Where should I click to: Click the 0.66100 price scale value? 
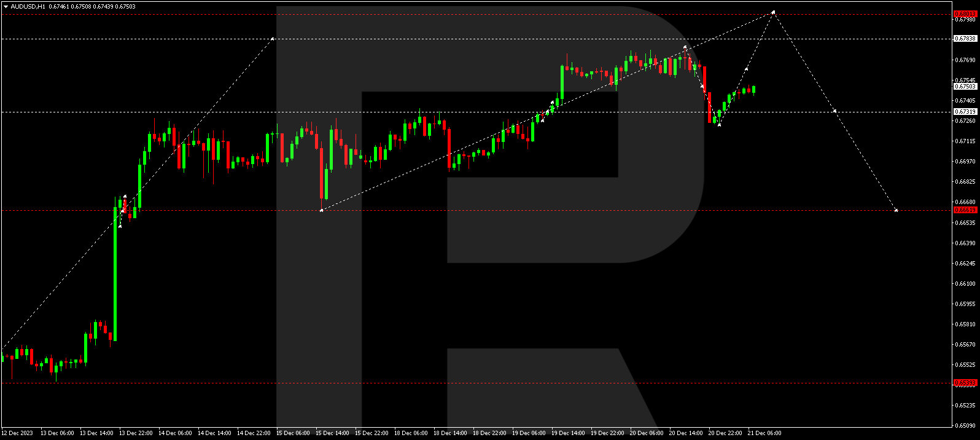(x=965, y=284)
